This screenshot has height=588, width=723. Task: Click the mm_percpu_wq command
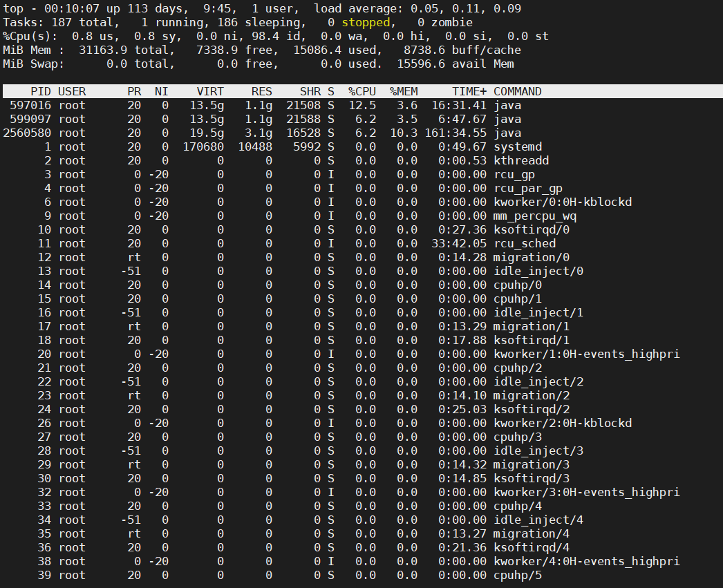tap(535, 216)
